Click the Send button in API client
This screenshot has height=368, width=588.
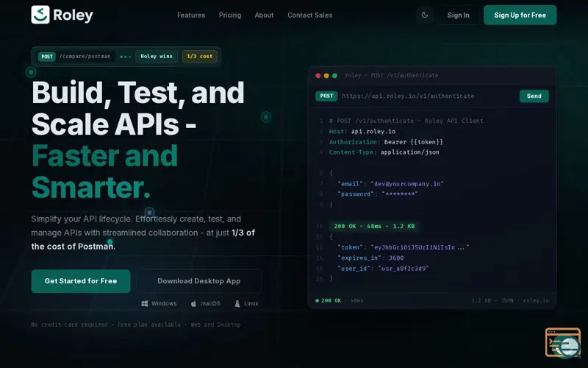(534, 96)
